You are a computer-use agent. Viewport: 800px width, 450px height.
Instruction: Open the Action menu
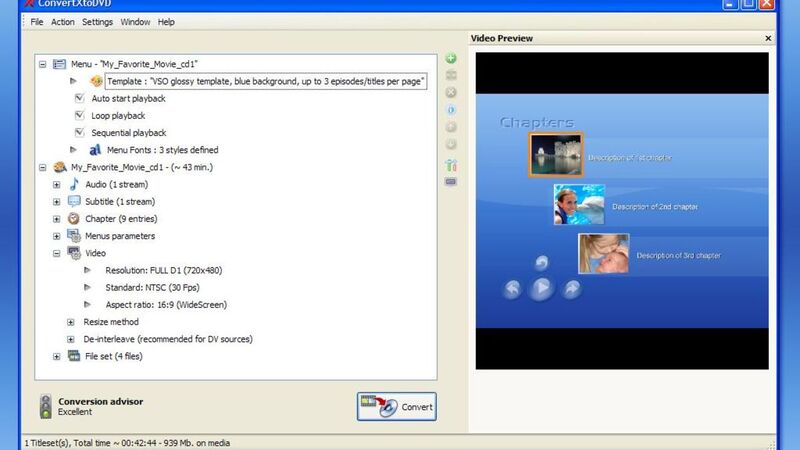[x=62, y=22]
